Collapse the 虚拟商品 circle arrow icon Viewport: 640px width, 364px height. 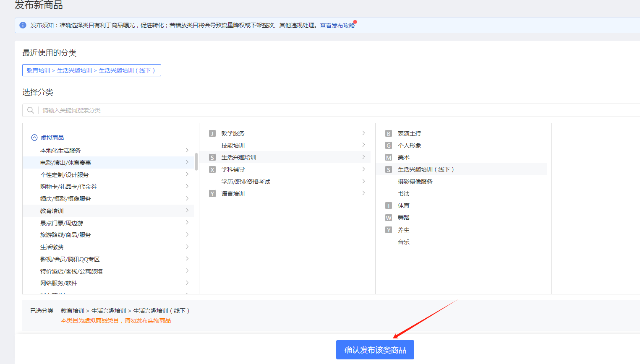coord(34,138)
